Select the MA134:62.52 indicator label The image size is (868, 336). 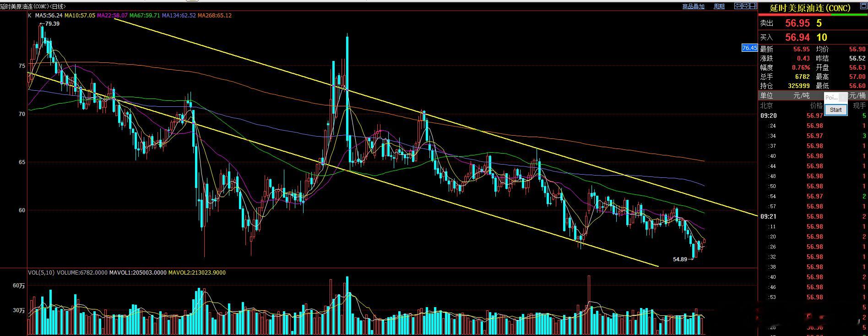coord(179,15)
